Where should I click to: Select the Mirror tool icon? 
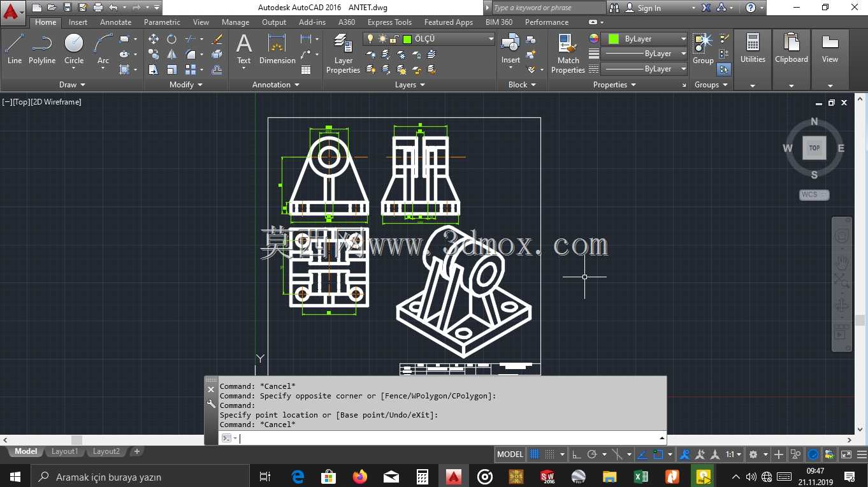(171, 54)
